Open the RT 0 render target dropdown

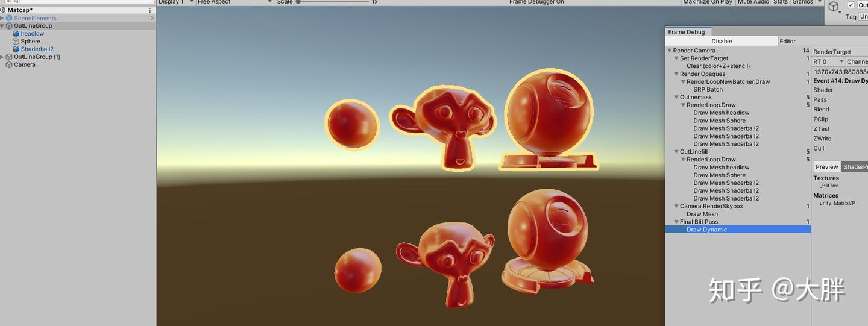pos(828,61)
